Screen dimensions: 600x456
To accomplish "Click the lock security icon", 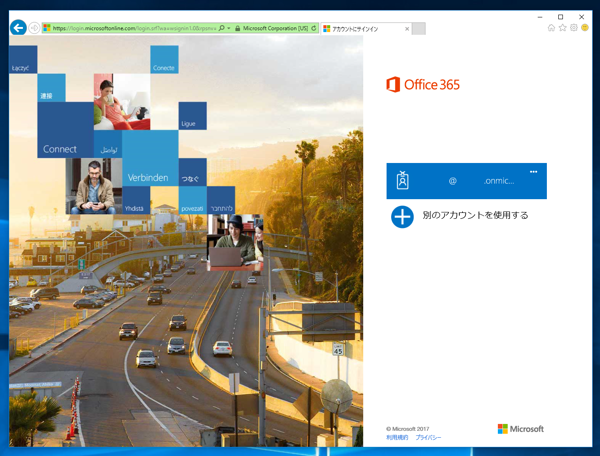I will coord(237,28).
